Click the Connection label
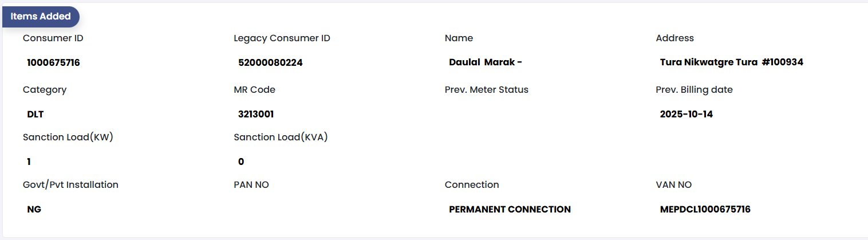The image size is (868, 240). click(471, 185)
